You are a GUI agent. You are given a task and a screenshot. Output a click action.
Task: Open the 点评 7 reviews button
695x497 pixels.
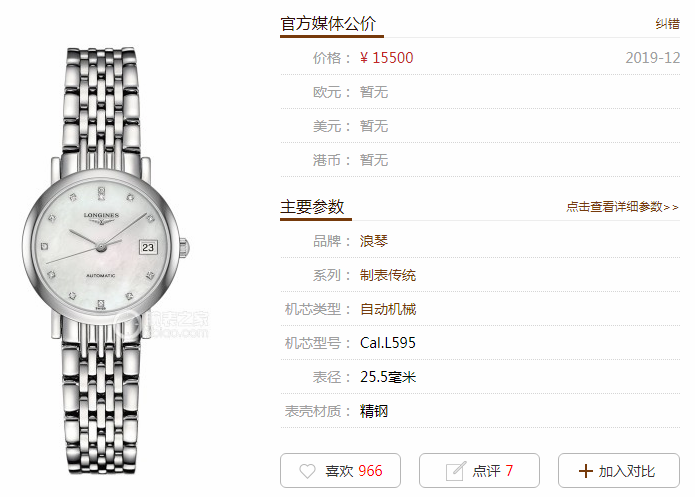pos(479,470)
